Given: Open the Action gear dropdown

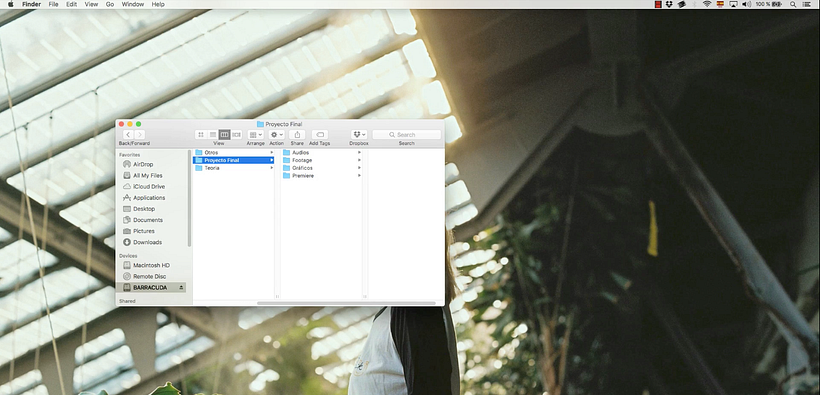Looking at the screenshot, I should 277,135.
